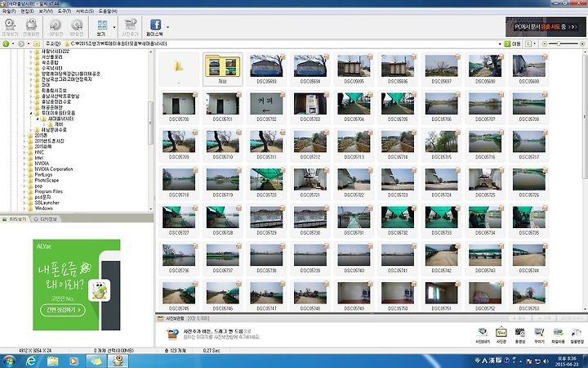This screenshot has width=588, height=368.
Task: Click the parent folder '..' thumbnail
Action: [x=179, y=69]
